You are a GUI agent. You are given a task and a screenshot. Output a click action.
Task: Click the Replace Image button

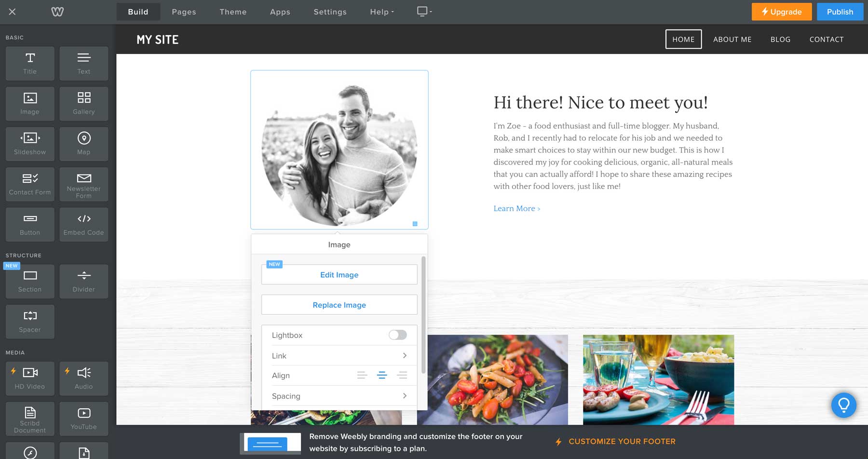coord(339,305)
